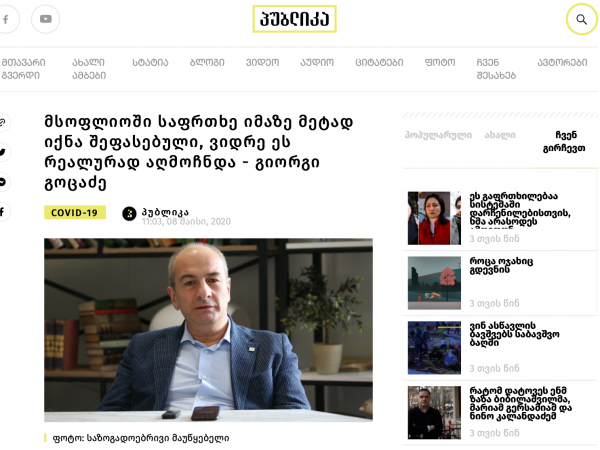This screenshot has width=600, height=450.
Task: Click the COVID-19 category tag
Action: tap(75, 212)
